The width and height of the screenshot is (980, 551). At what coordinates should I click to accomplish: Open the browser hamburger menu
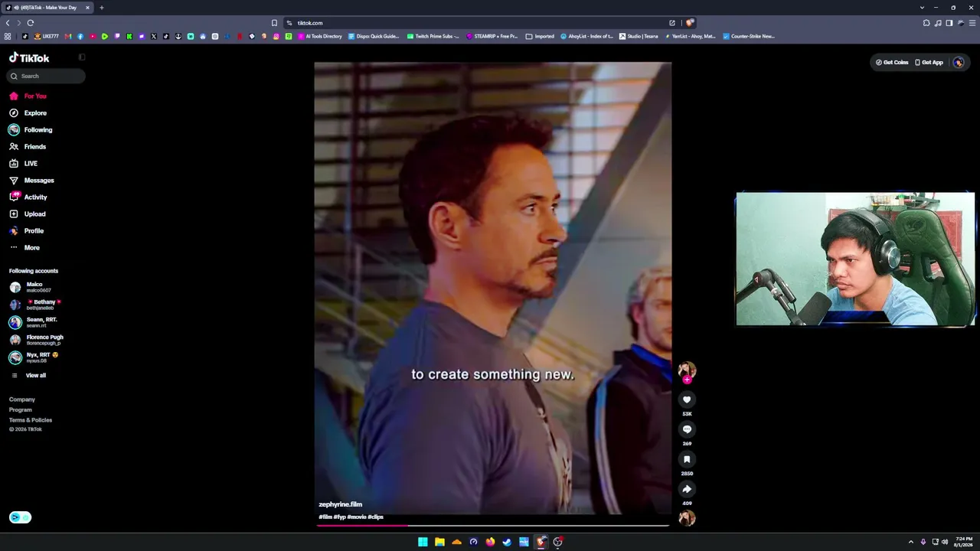[972, 23]
